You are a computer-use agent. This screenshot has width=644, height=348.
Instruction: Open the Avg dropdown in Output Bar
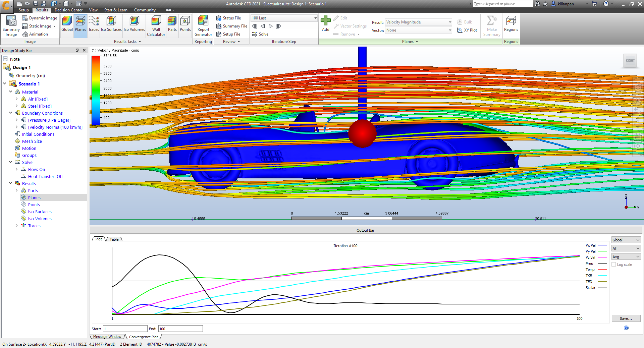point(626,257)
